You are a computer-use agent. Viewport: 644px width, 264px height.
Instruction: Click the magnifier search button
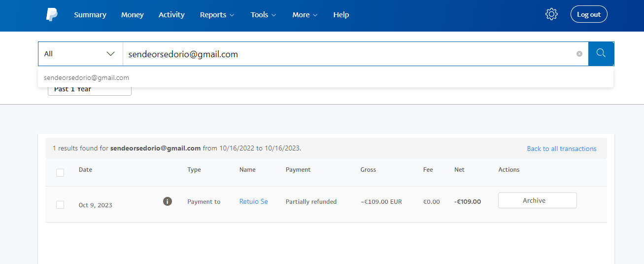pos(601,53)
